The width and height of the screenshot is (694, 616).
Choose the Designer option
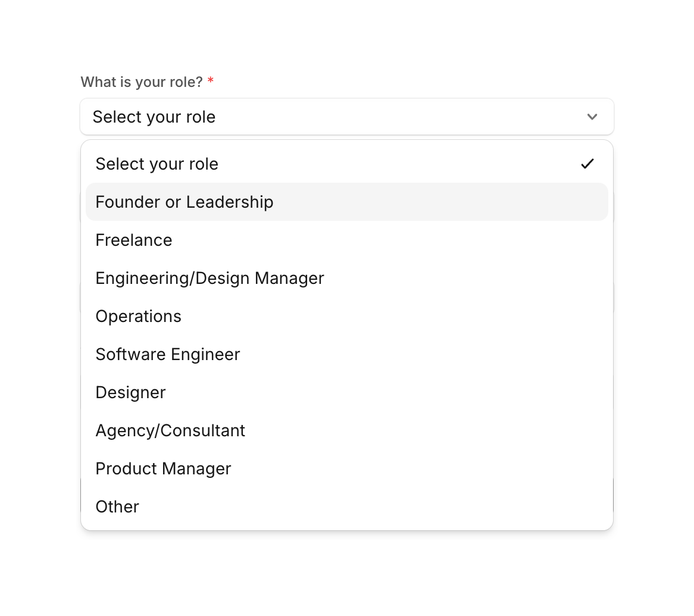[x=130, y=392]
